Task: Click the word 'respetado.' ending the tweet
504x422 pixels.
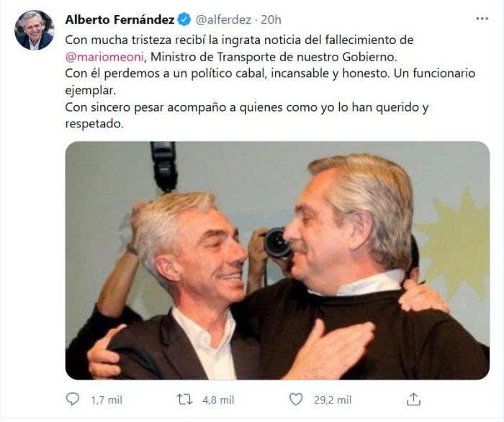Action: pos(94,124)
